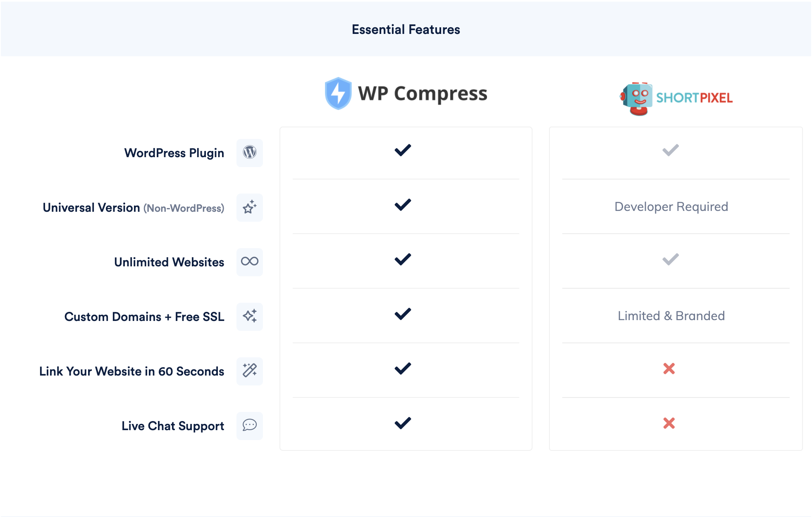The width and height of the screenshot is (812, 517).
Task: Click the Essential Features header
Action: (x=406, y=29)
